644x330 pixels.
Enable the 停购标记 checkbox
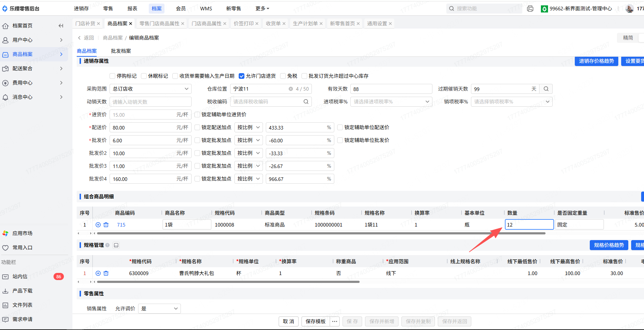(x=112, y=76)
